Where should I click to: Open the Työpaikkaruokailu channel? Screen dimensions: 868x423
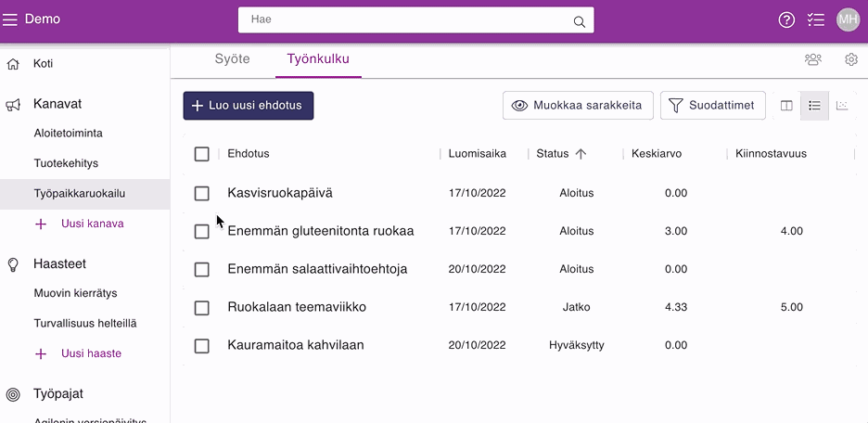click(x=84, y=194)
